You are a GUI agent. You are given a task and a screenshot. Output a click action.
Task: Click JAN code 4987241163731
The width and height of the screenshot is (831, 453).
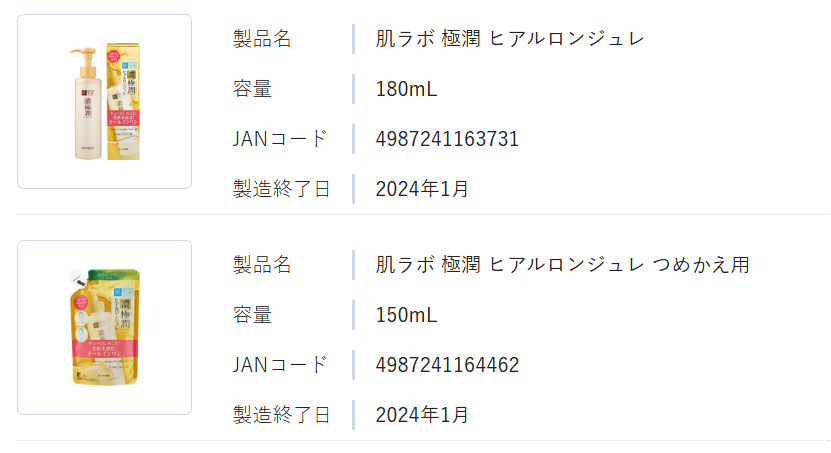pyautogui.click(x=447, y=139)
